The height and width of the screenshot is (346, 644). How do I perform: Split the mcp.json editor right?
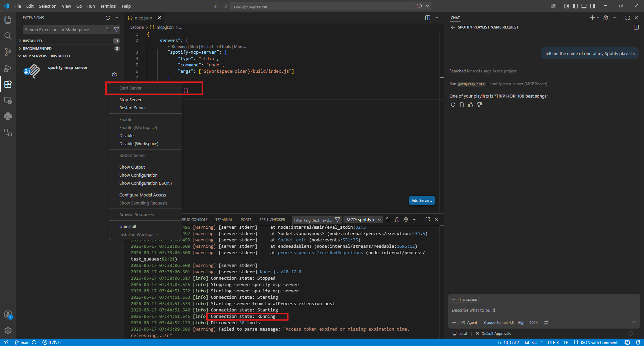pyautogui.click(x=428, y=18)
